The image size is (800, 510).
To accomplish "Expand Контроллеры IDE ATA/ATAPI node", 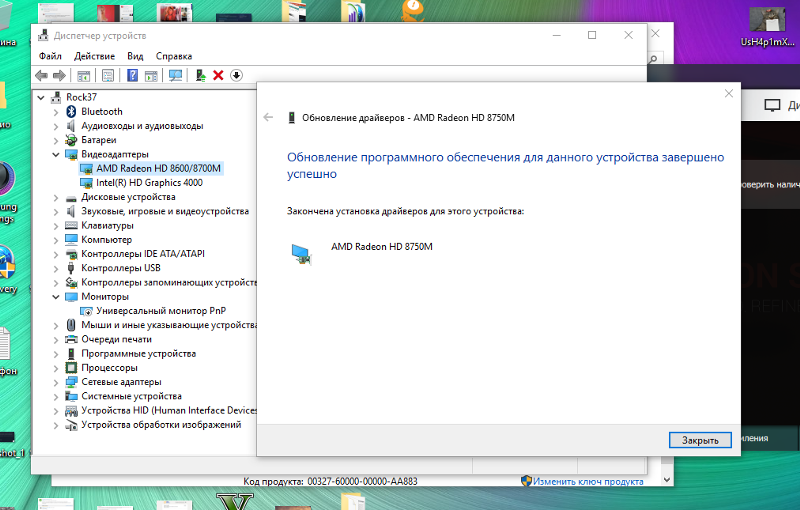I will [x=56, y=254].
